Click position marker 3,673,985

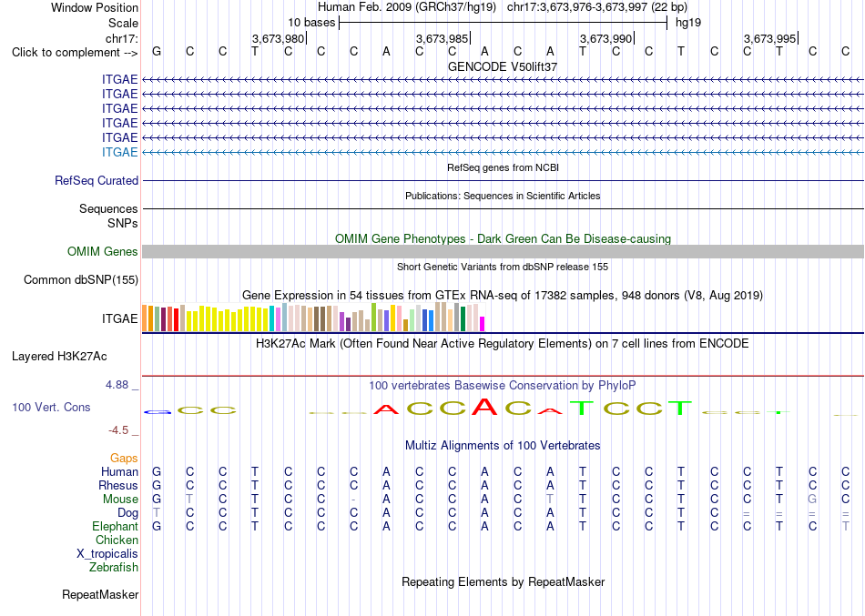[443, 38]
